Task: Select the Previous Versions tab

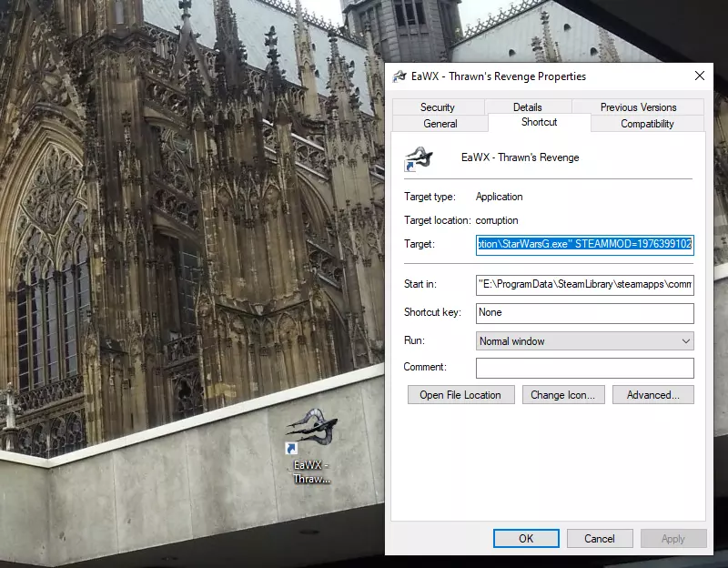Action: point(638,107)
